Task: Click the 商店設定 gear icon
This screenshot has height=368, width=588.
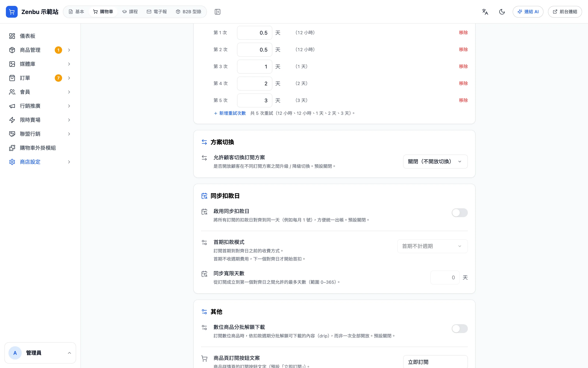Action: [x=12, y=162]
